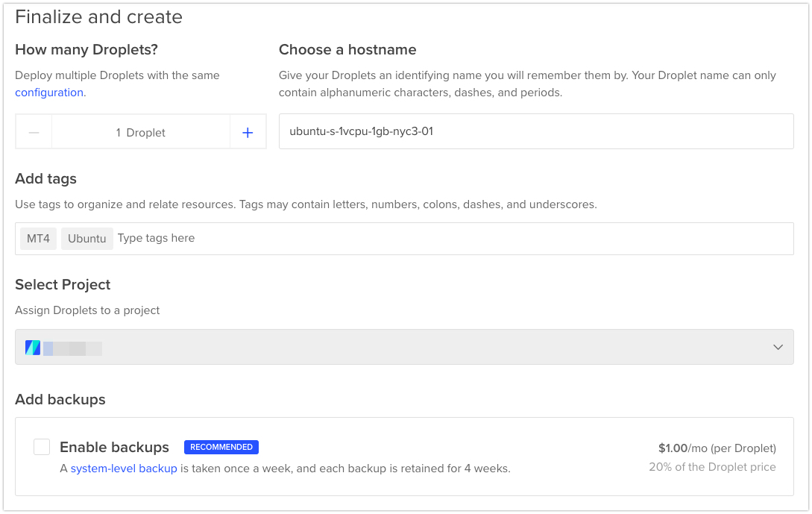
Task: Tick the Enable backups checkbox
Action: click(x=42, y=447)
